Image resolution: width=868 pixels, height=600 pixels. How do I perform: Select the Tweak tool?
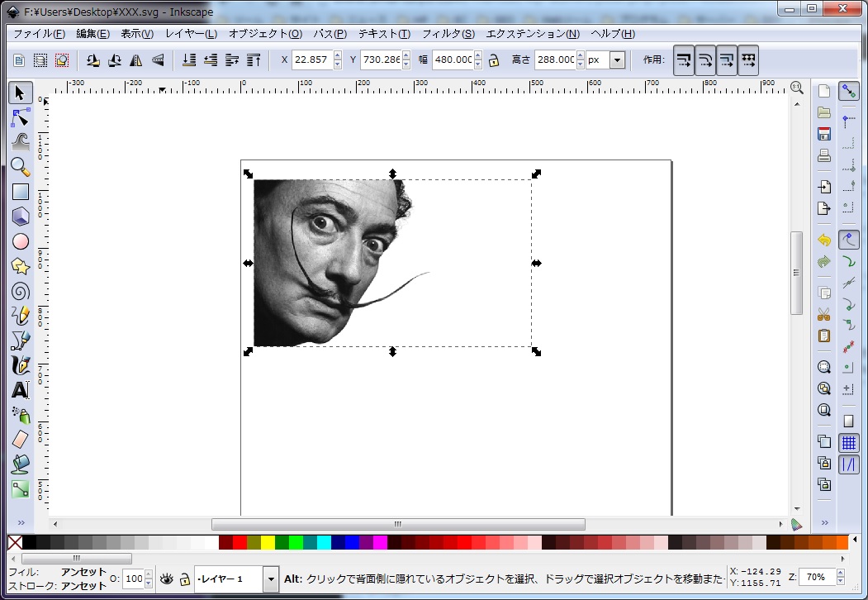[x=20, y=142]
